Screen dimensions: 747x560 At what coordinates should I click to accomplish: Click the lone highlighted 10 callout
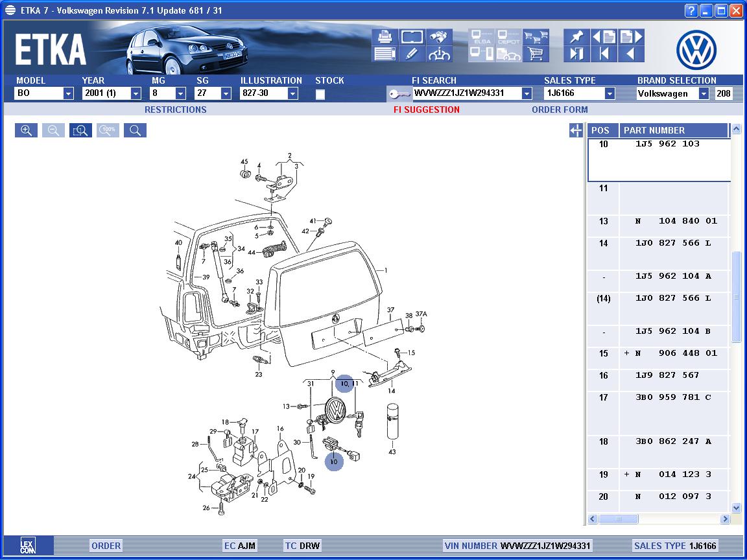(334, 461)
